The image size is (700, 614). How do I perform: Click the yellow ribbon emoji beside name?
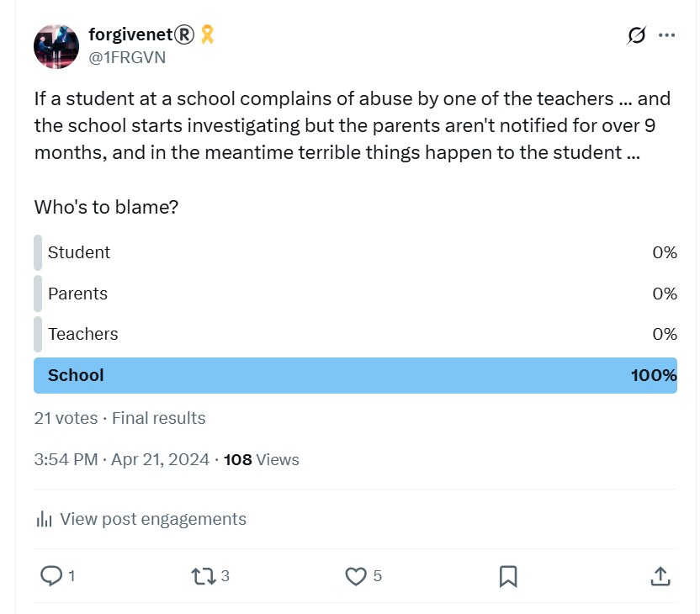(x=207, y=34)
